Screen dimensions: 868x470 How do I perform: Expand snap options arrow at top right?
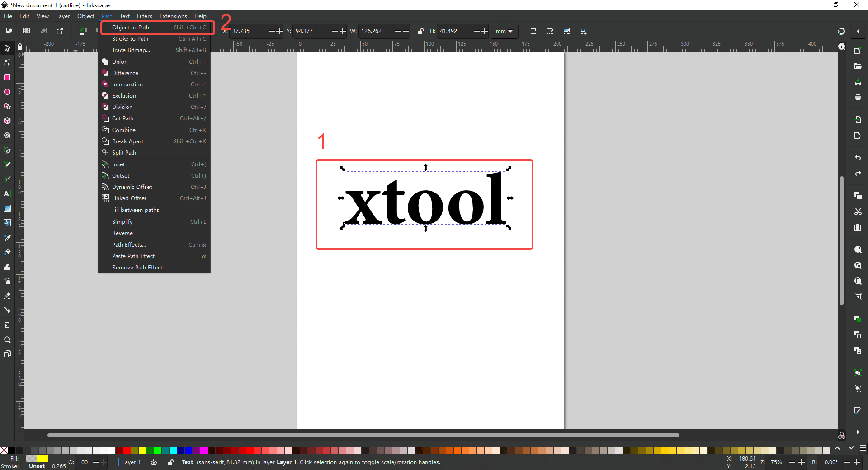pyautogui.click(x=858, y=31)
